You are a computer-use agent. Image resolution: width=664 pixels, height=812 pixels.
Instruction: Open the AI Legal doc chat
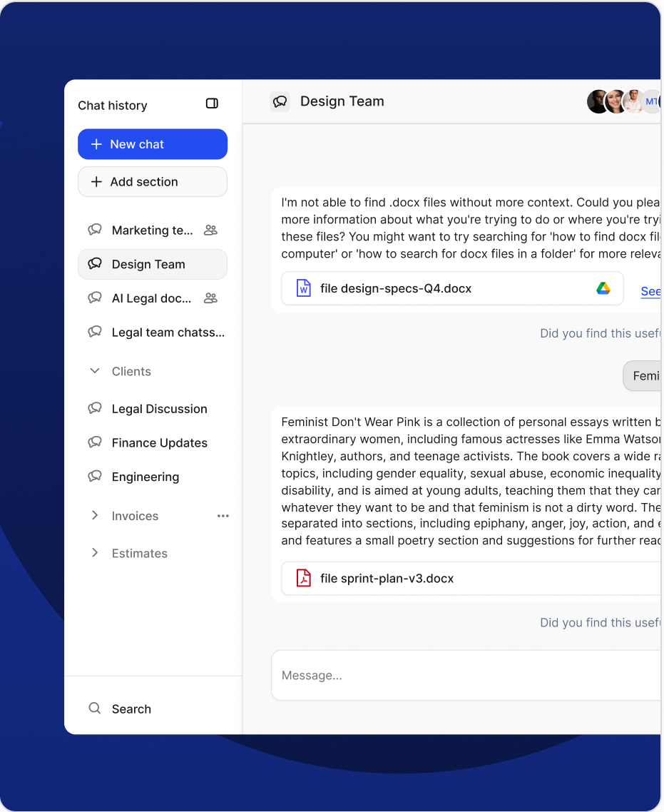pyautogui.click(x=151, y=298)
